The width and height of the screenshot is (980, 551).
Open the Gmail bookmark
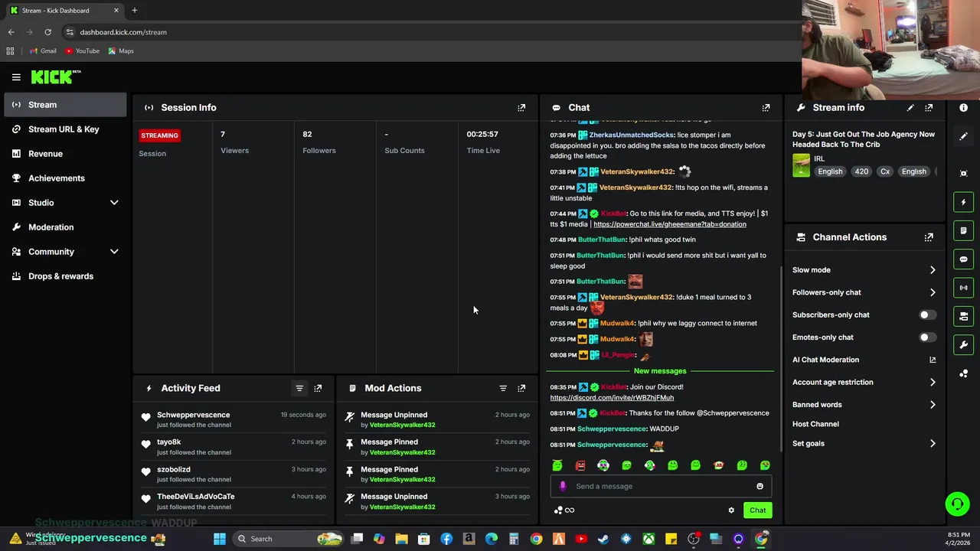pyautogui.click(x=43, y=51)
